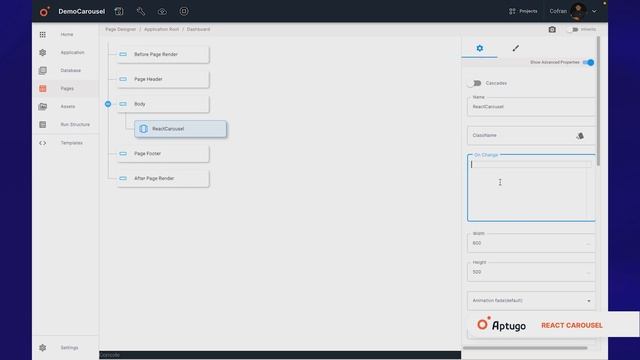Viewport: 640px width, 360px height.
Task: Toggle Show Advanced Properties switch
Action: point(588,62)
